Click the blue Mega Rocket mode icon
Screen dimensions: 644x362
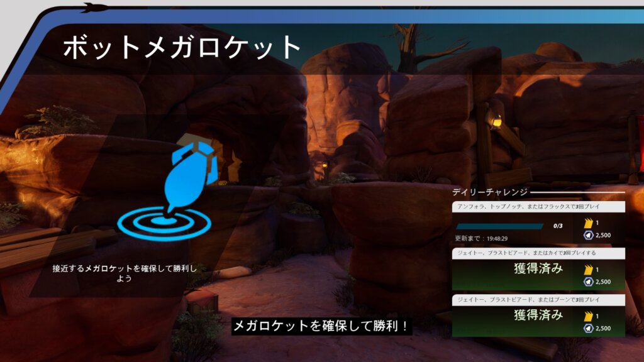168,191
